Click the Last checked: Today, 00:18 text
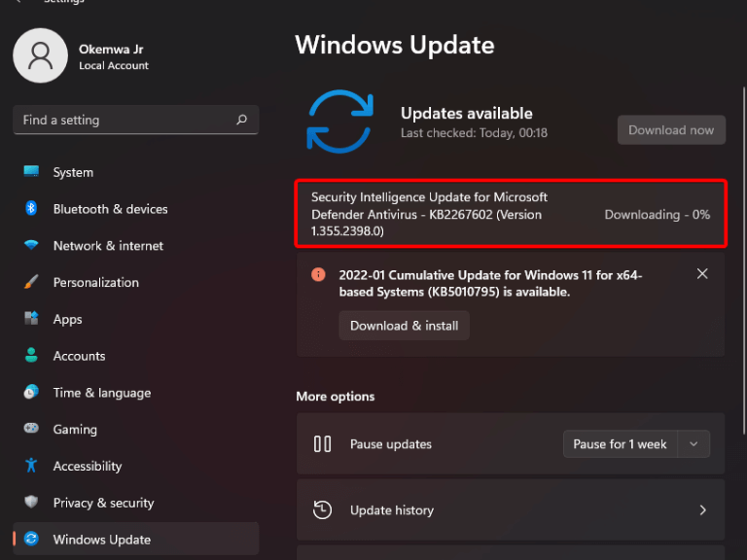 coord(474,133)
